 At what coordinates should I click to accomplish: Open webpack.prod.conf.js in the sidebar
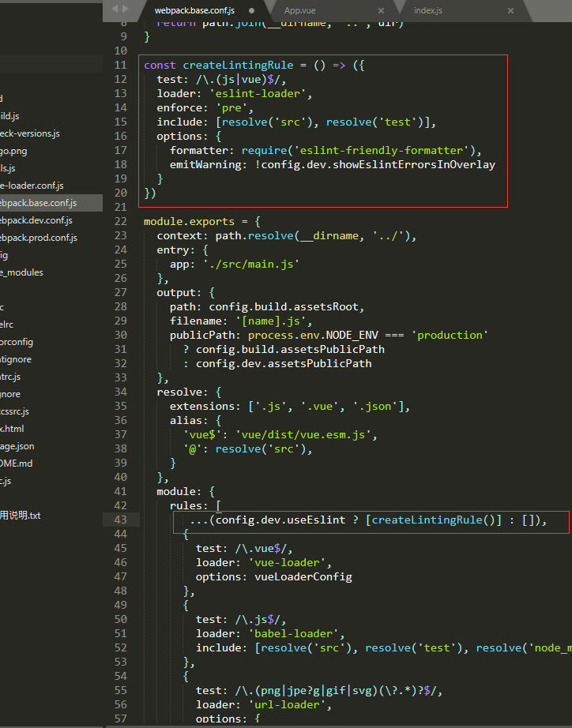[x=39, y=237]
